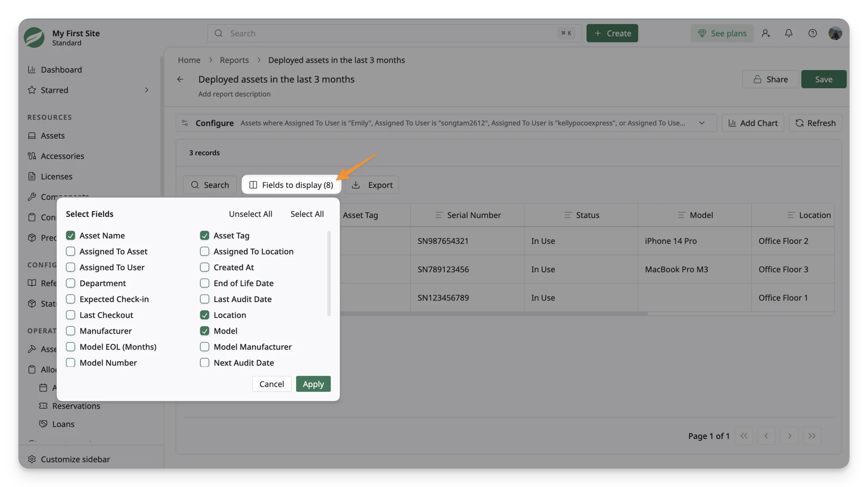The width and height of the screenshot is (868, 487).
Task: Click the table horizontal scrollbar
Action: tap(494, 314)
